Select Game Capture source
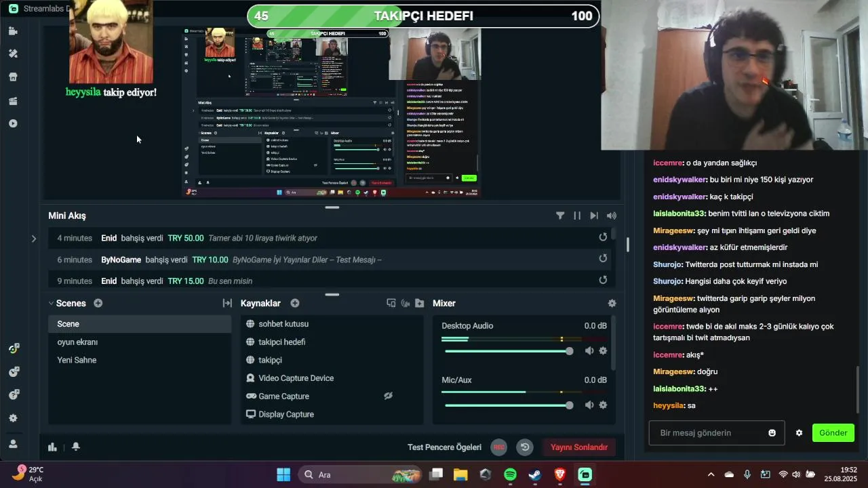 (332, 396)
